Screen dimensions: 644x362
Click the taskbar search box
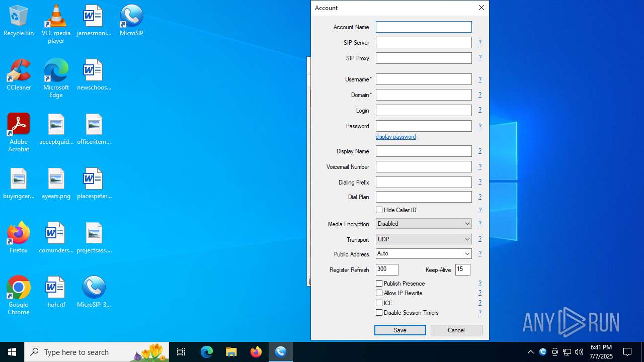(x=97, y=352)
